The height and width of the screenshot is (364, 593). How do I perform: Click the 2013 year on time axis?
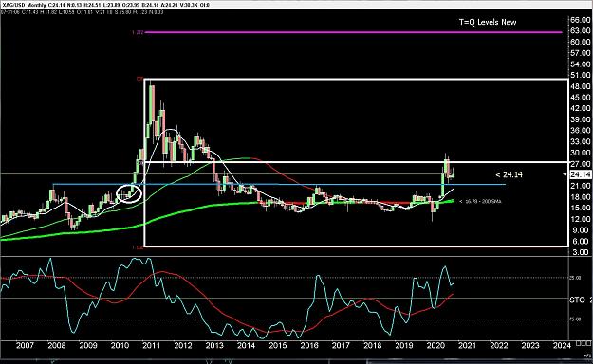tap(214, 345)
